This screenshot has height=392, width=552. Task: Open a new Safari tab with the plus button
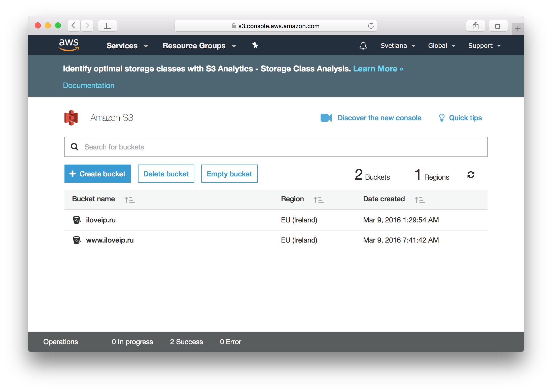point(517,29)
